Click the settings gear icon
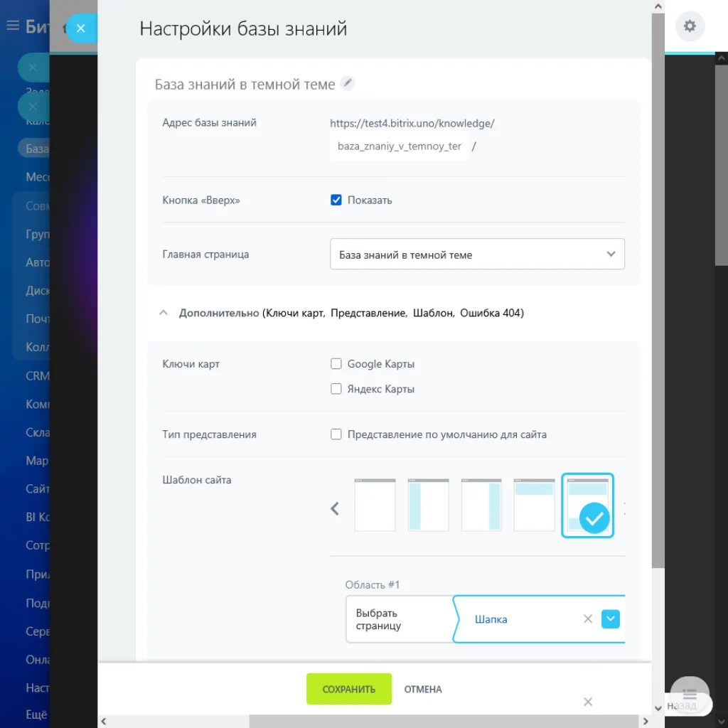Screen dimensions: 728x728 click(x=690, y=27)
